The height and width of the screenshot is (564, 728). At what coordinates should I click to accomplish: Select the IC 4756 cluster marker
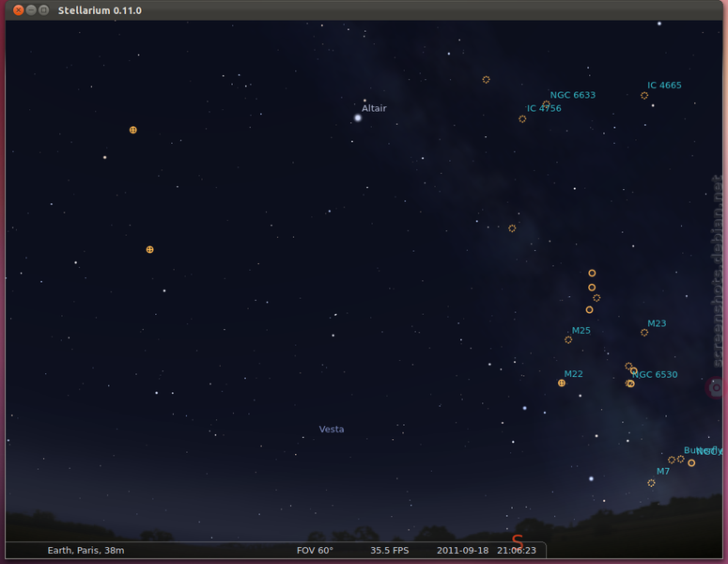tap(522, 119)
